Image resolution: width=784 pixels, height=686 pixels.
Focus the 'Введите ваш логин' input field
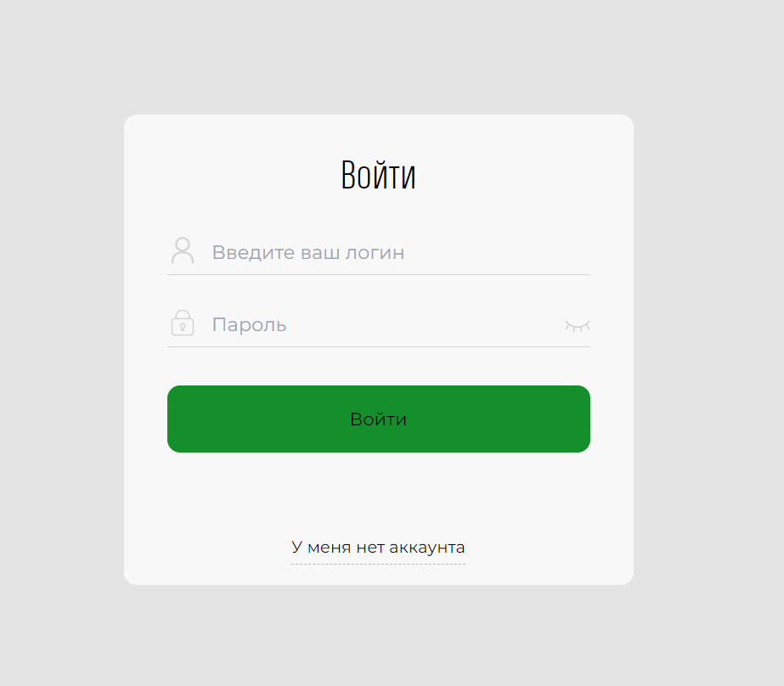tap(379, 252)
